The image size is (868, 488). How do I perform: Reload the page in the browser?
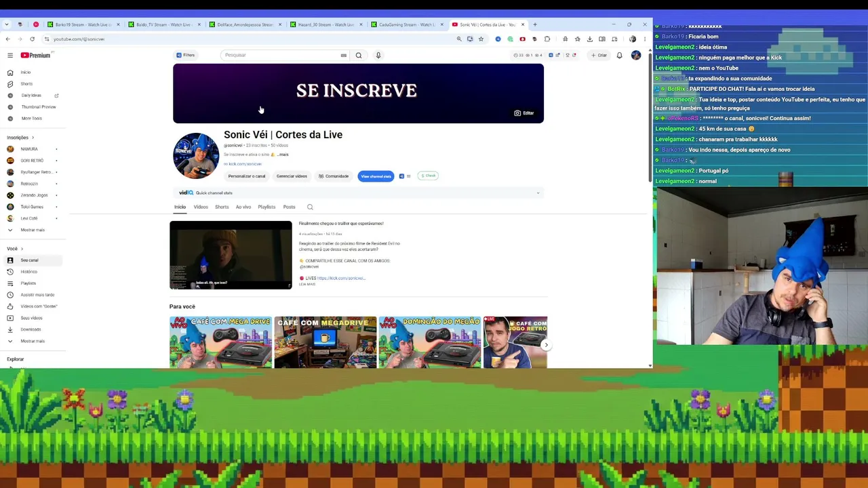pyautogui.click(x=32, y=39)
